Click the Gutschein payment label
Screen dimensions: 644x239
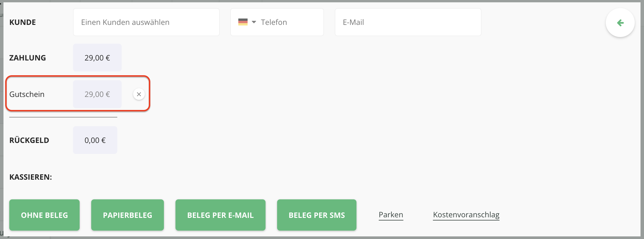click(27, 94)
